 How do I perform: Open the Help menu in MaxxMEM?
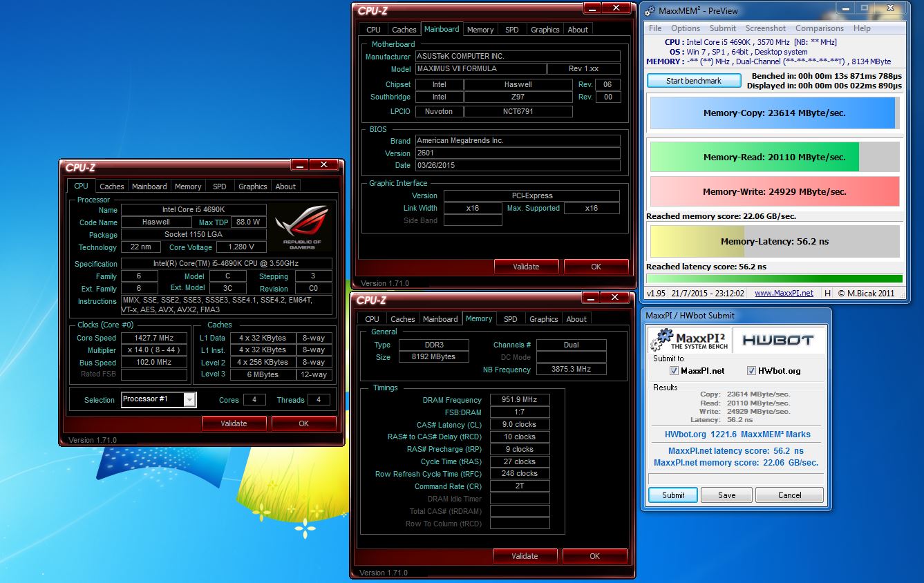(x=862, y=28)
